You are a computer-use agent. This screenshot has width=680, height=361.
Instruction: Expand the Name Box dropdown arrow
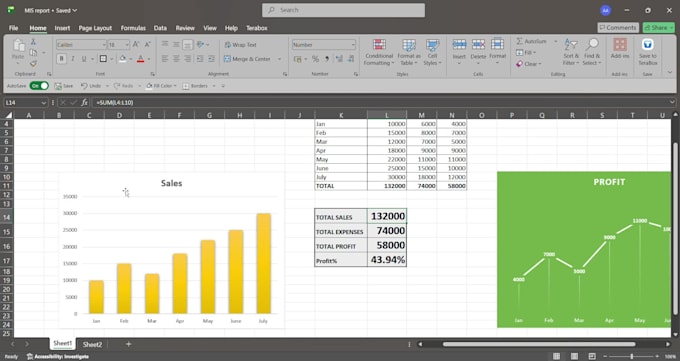click(x=43, y=102)
